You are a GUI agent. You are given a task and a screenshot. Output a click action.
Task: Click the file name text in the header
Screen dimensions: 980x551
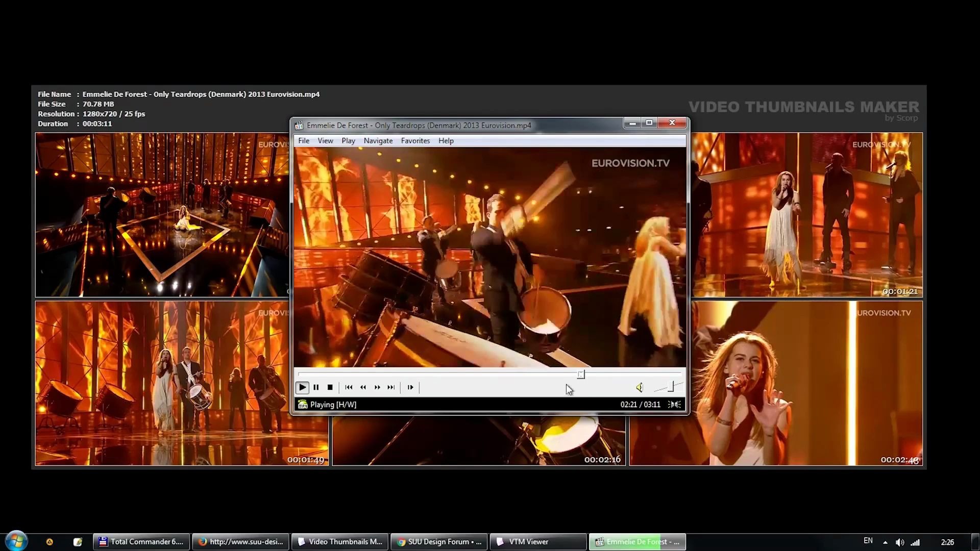[201, 94]
